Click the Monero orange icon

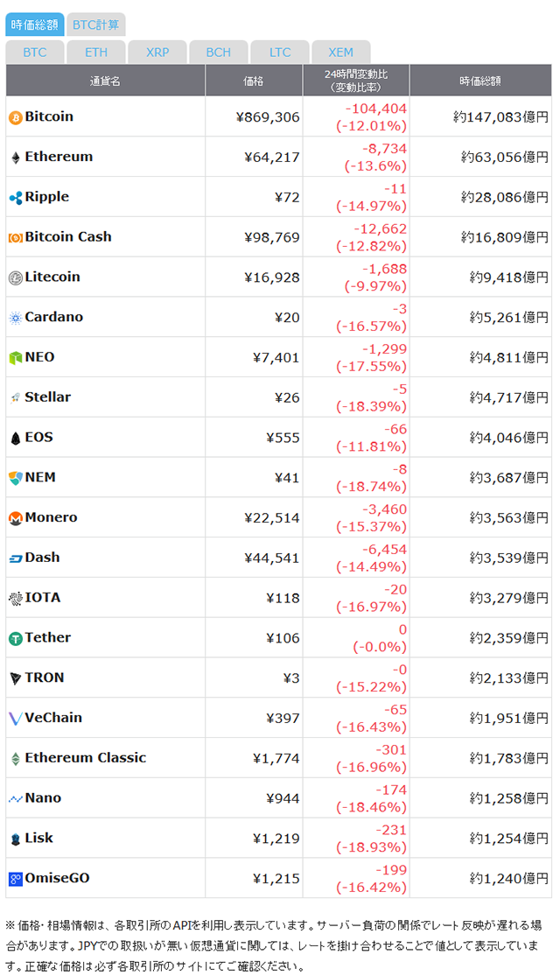(x=15, y=518)
